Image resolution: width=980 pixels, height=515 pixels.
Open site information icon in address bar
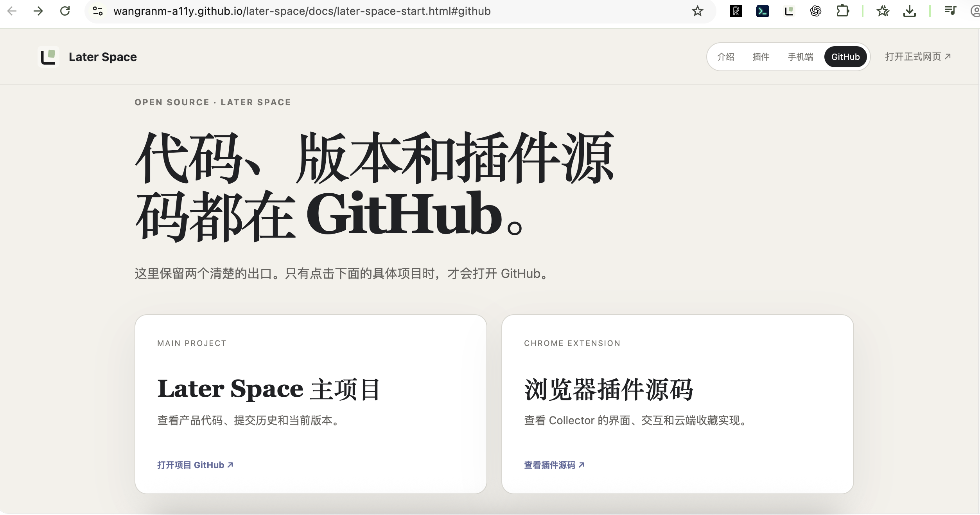98,11
